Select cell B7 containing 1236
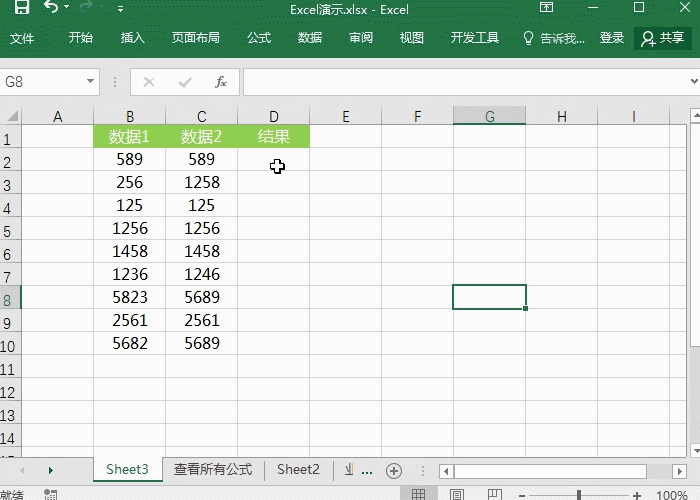This screenshot has width=700, height=500. [x=129, y=274]
